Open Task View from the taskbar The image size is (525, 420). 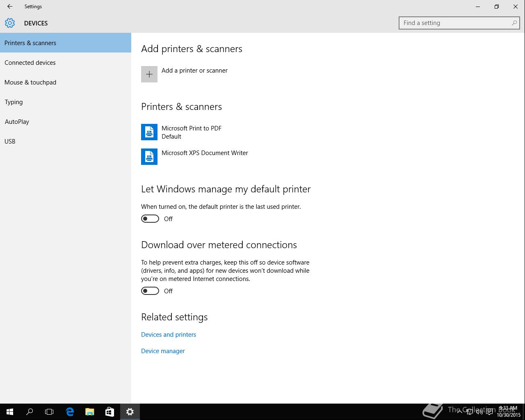(49, 412)
